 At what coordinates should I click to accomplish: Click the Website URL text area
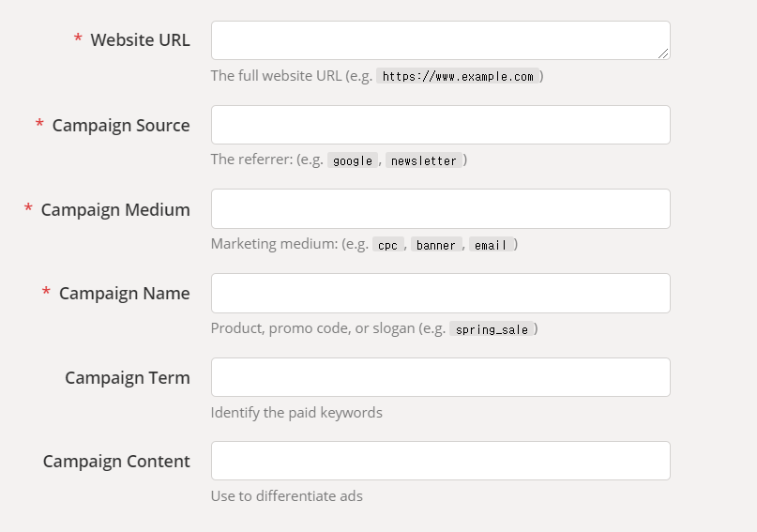(x=439, y=40)
